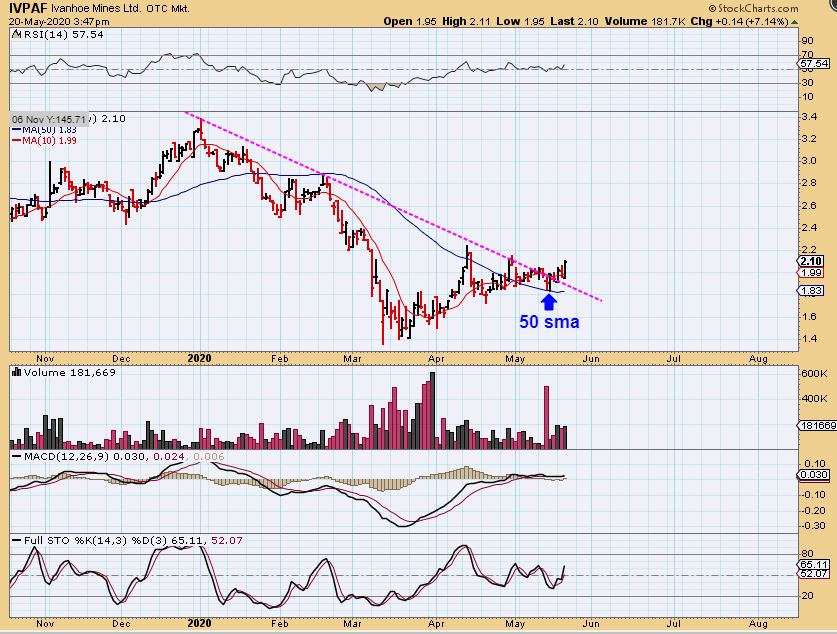Click the Ivanhoe Mines Ltd. company name

pyautogui.click(x=96, y=9)
